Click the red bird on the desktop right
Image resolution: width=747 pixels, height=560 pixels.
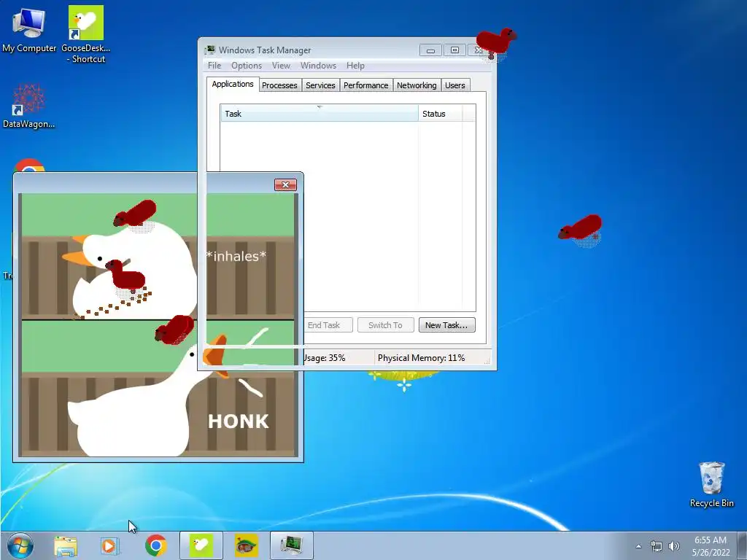pyautogui.click(x=580, y=228)
